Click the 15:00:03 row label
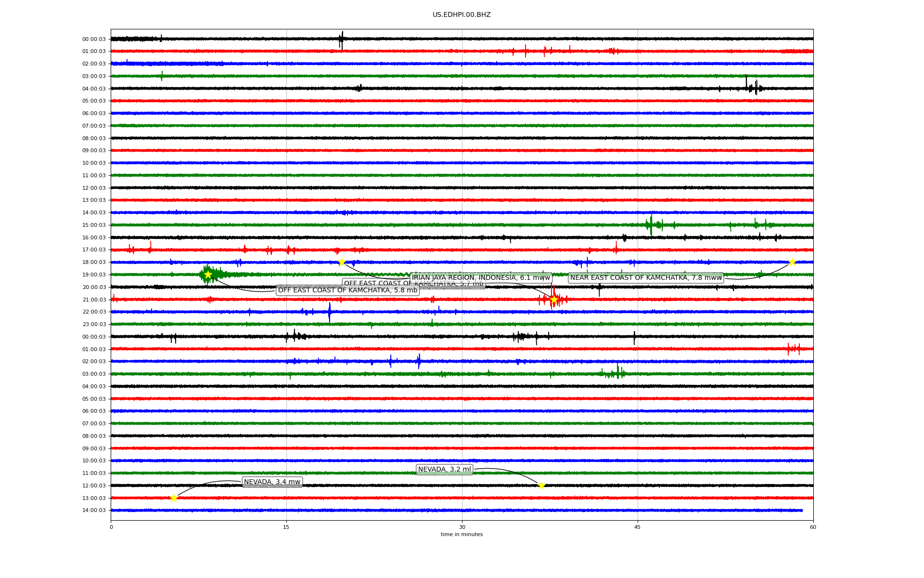The width and height of the screenshot is (924, 578). 94,225
